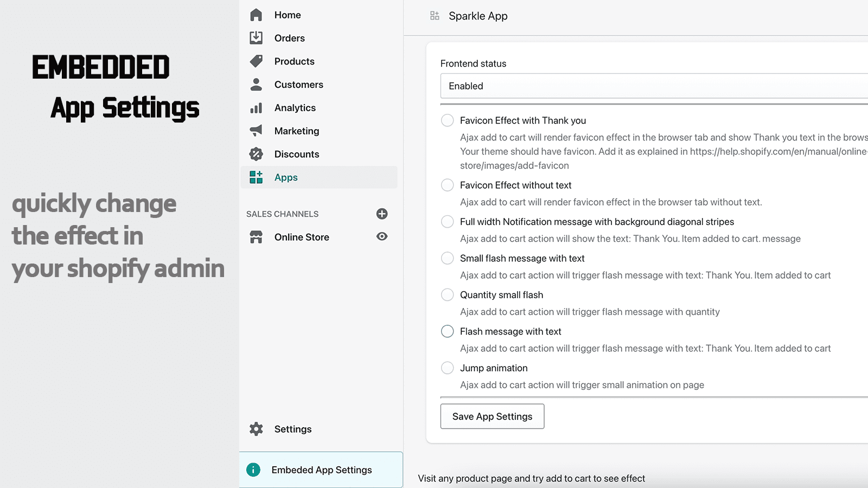
Task: Select Small flash message with text
Action: pos(447,258)
